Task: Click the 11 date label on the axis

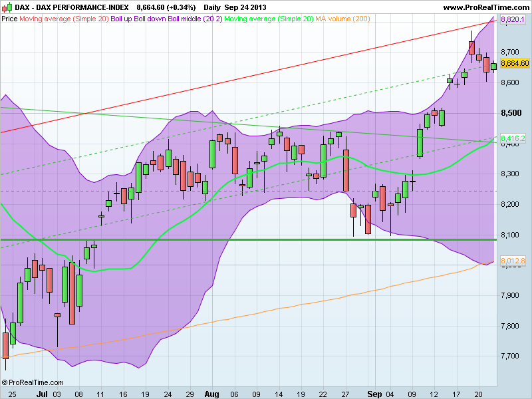Action: point(100,394)
